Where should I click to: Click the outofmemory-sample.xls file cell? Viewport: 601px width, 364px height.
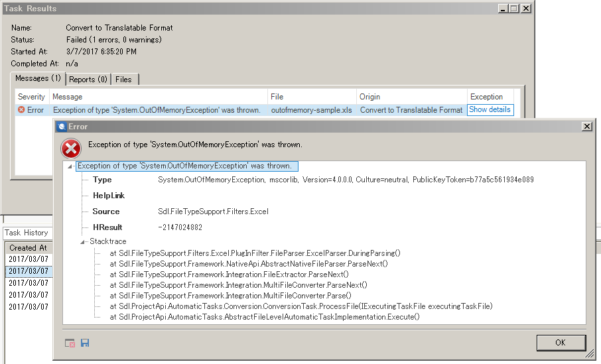coord(312,110)
